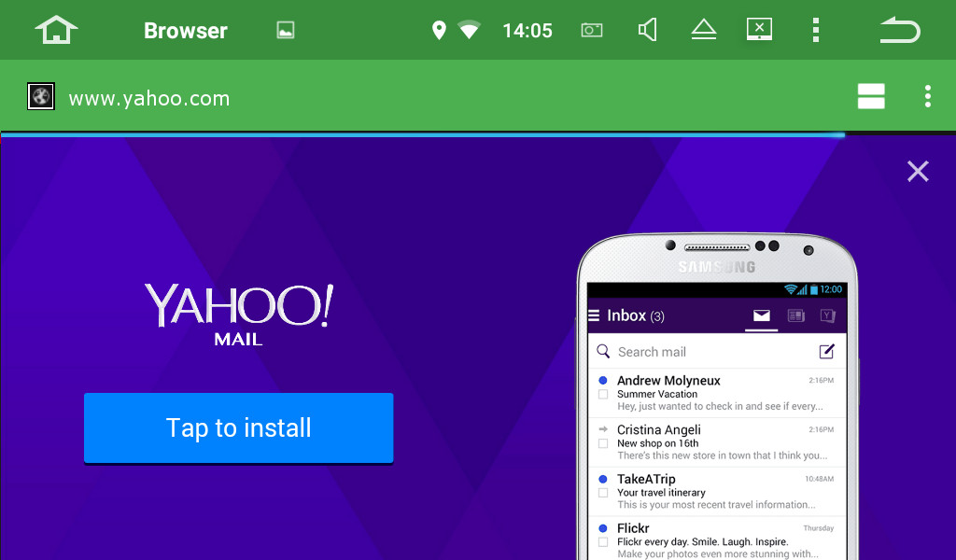Dismiss the Yahoo Mail install banner

(918, 171)
